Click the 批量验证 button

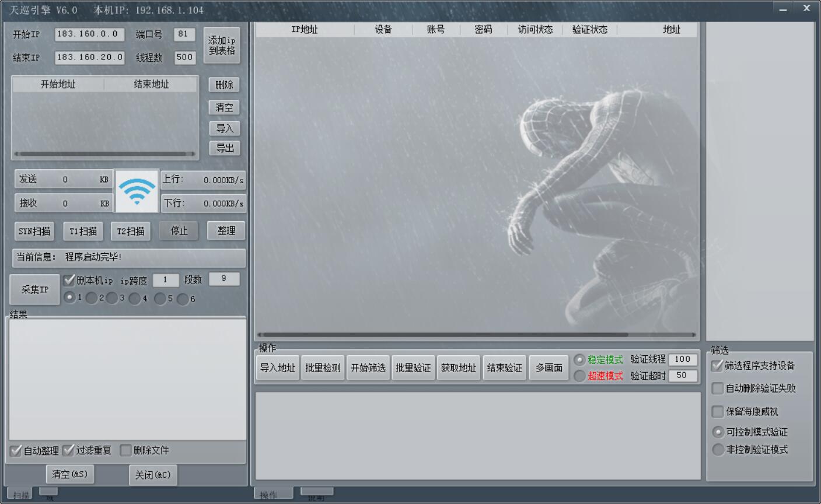pyautogui.click(x=413, y=368)
